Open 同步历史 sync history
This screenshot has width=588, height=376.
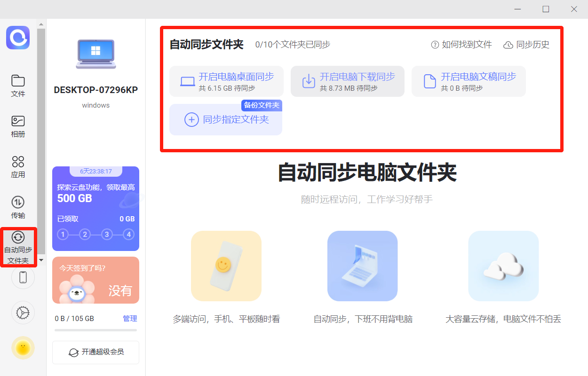point(526,45)
